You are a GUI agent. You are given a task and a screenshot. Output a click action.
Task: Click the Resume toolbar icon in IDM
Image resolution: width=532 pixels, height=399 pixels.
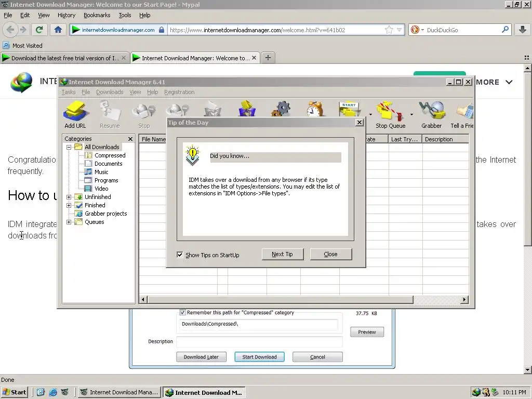click(x=110, y=115)
